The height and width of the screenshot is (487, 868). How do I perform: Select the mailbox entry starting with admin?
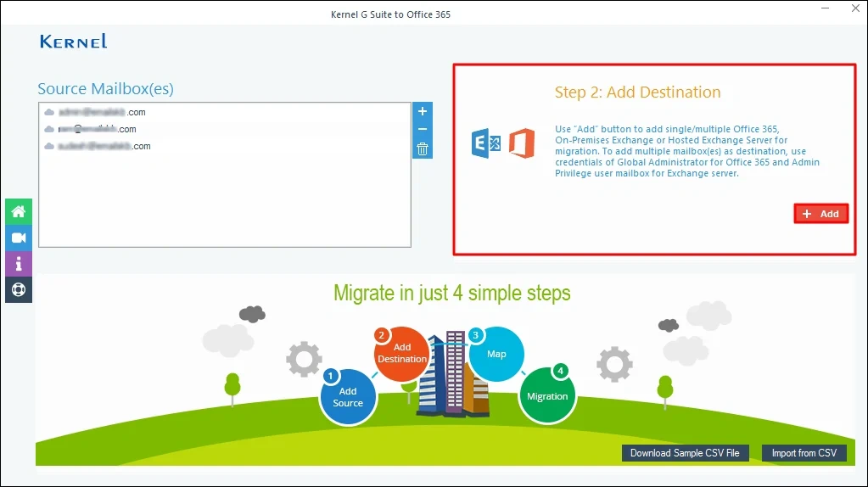pos(95,112)
